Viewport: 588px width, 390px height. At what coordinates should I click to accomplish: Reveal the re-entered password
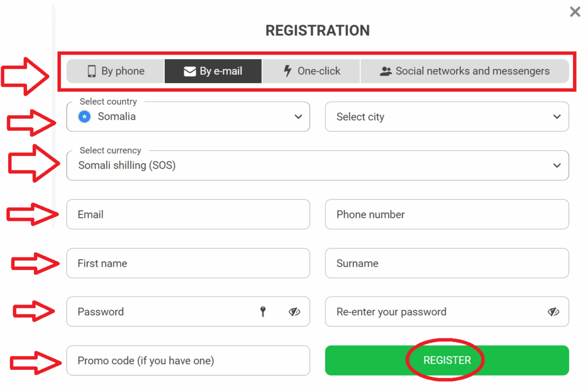[x=554, y=311]
